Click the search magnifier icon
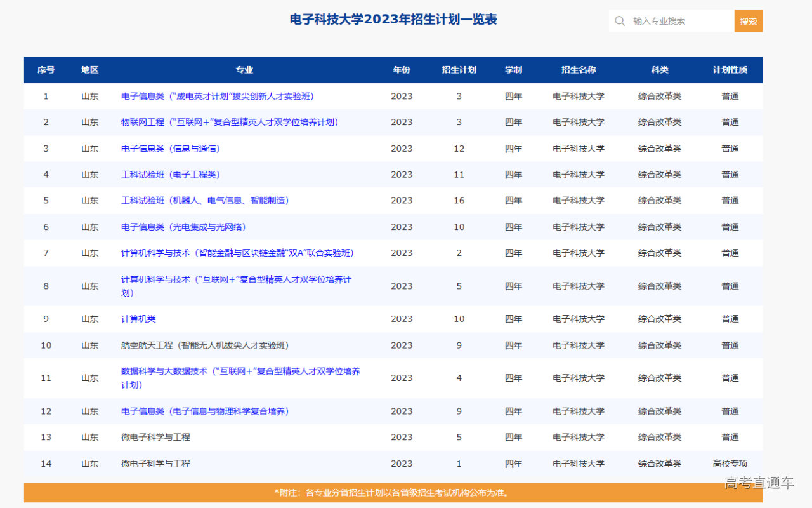Viewport: 812px width, 508px height. tap(619, 20)
